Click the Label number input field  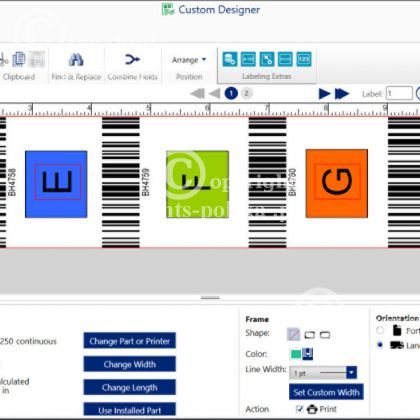399,93
